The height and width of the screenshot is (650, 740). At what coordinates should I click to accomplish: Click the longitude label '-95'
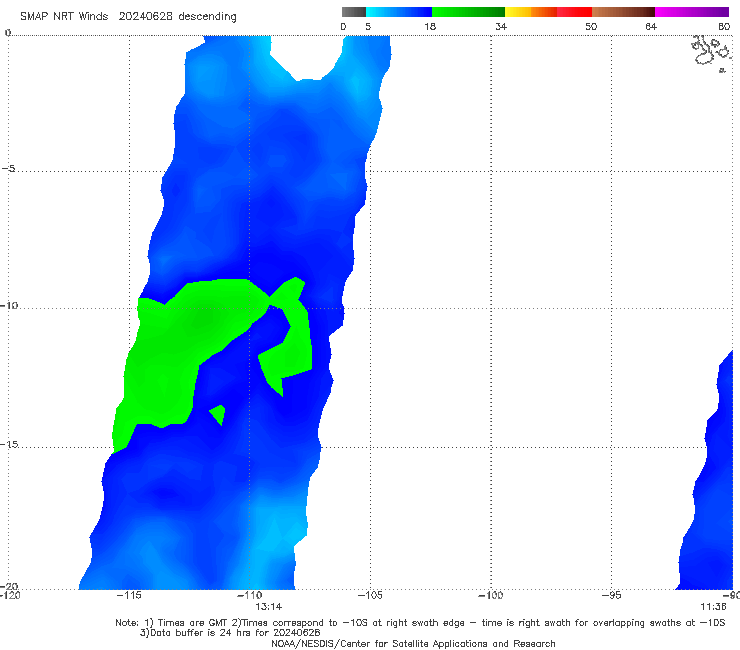click(611, 595)
